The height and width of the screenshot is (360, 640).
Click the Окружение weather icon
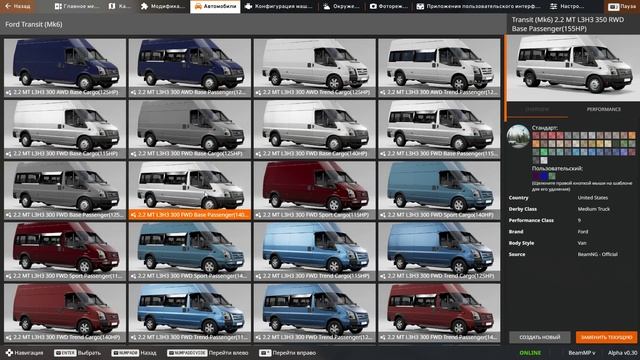point(327,6)
